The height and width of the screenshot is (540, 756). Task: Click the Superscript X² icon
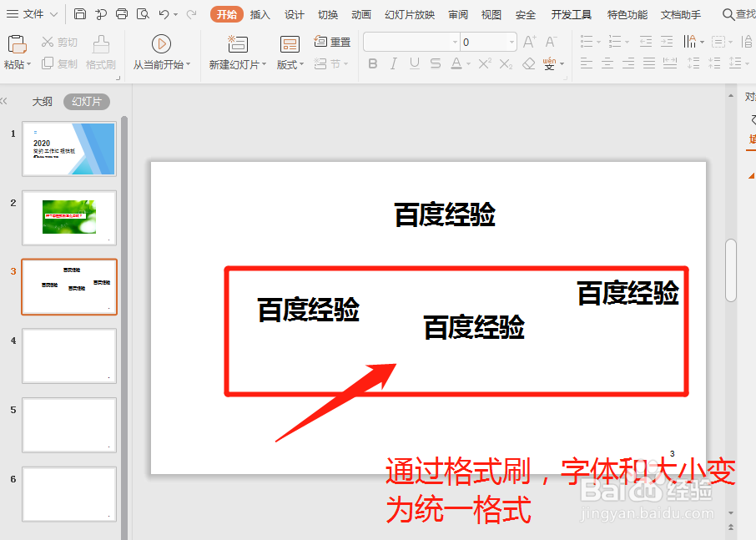(x=485, y=63)
